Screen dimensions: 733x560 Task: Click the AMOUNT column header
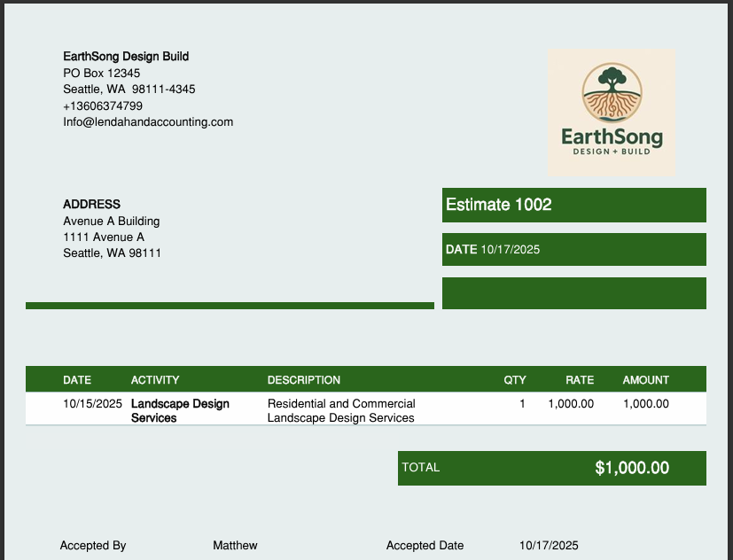(x=645, y=380)
